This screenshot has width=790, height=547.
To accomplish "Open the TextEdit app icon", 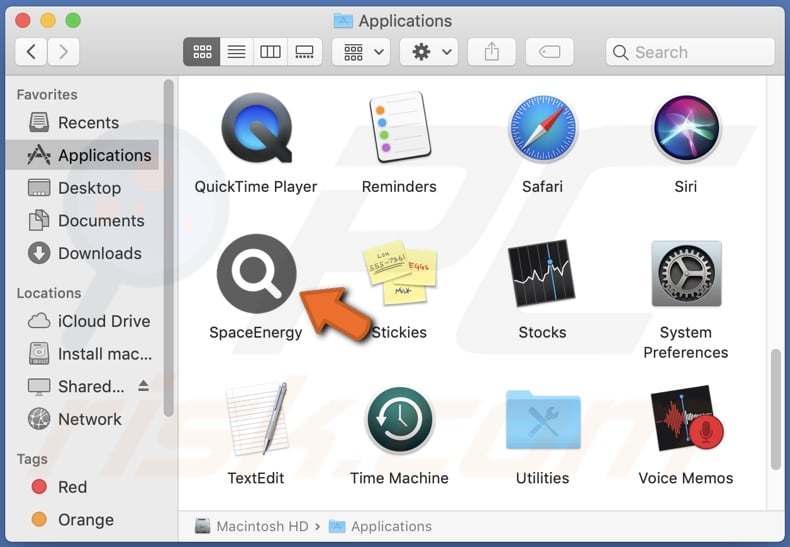I will 256,419.
